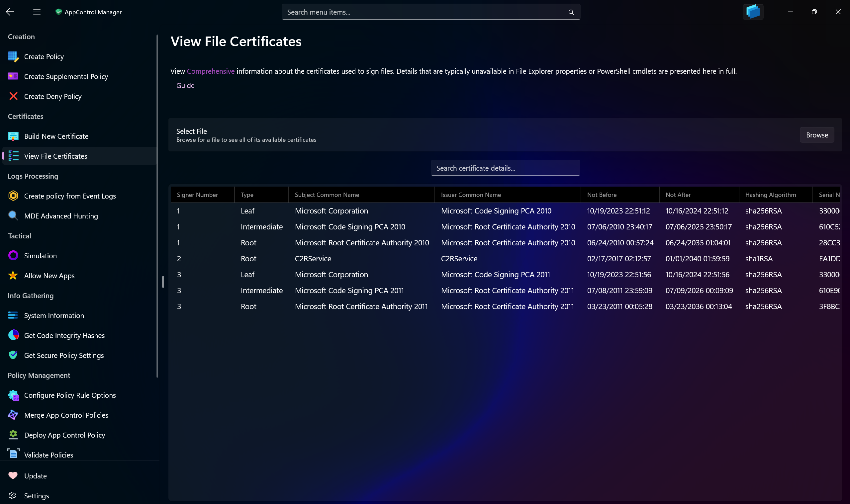Expand the Policy Management section

pos(39,375)
